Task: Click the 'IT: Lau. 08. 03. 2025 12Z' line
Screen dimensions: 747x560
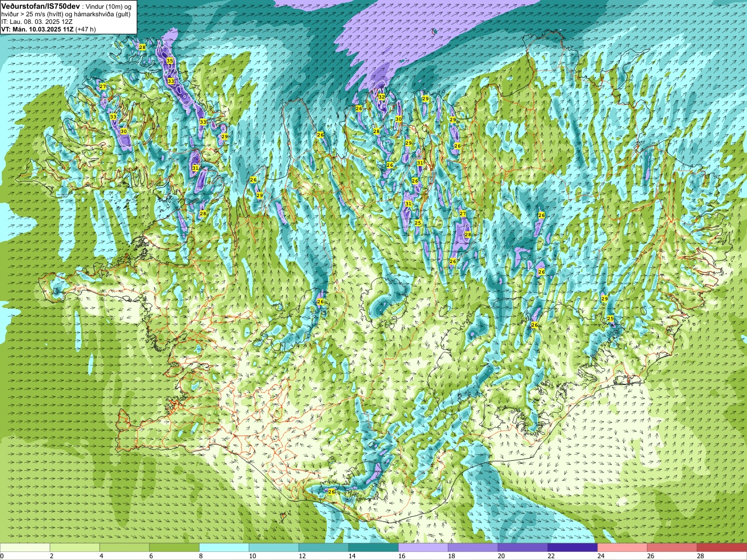Action: 37,22
